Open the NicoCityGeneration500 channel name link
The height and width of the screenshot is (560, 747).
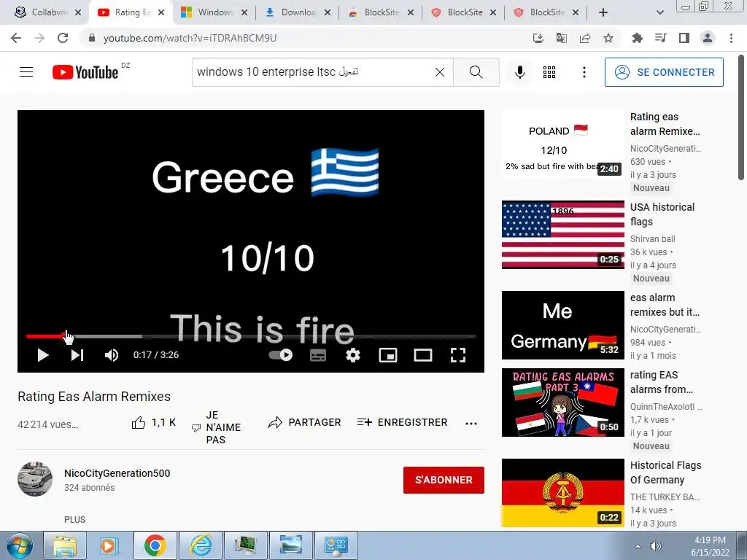[117, 473]
